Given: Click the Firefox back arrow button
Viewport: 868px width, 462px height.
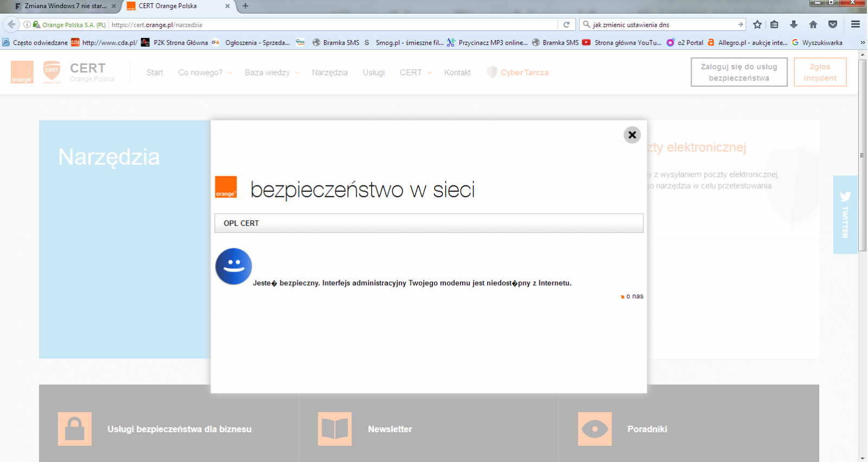Looking at the screenshot, I should tap(11, 24).
